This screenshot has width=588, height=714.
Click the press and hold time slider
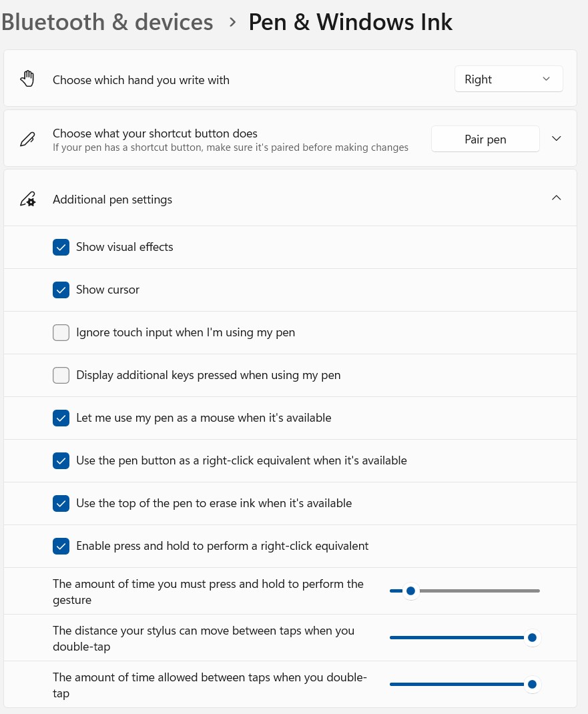[411, 591]
